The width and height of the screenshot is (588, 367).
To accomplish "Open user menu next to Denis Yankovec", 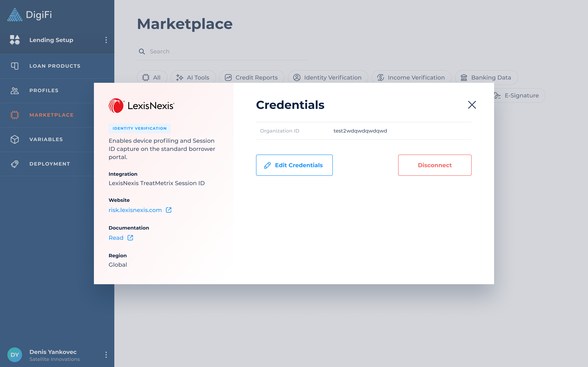I will [x=106, y=355].
